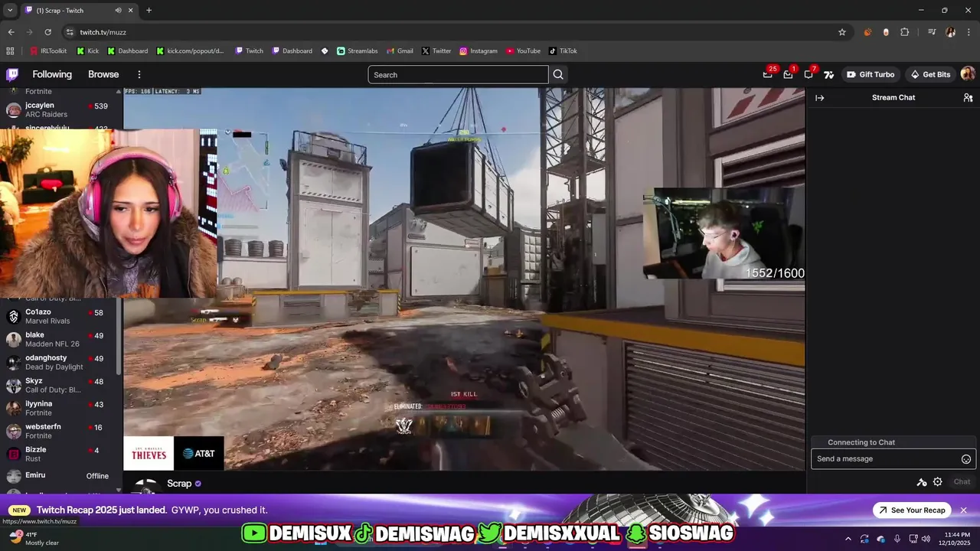View site information icon in address bar
This screenshot has width=980, height=551.
70,32
